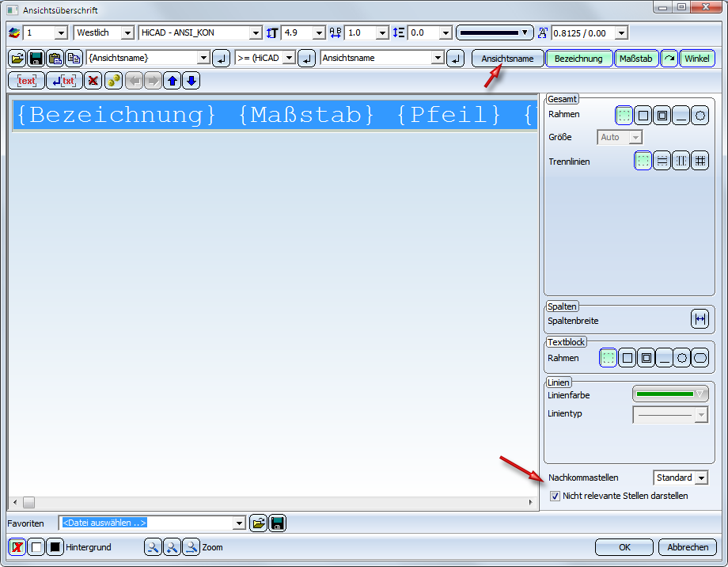
Task: Select Trennlinien grid lines option
Action: point(700,161)
